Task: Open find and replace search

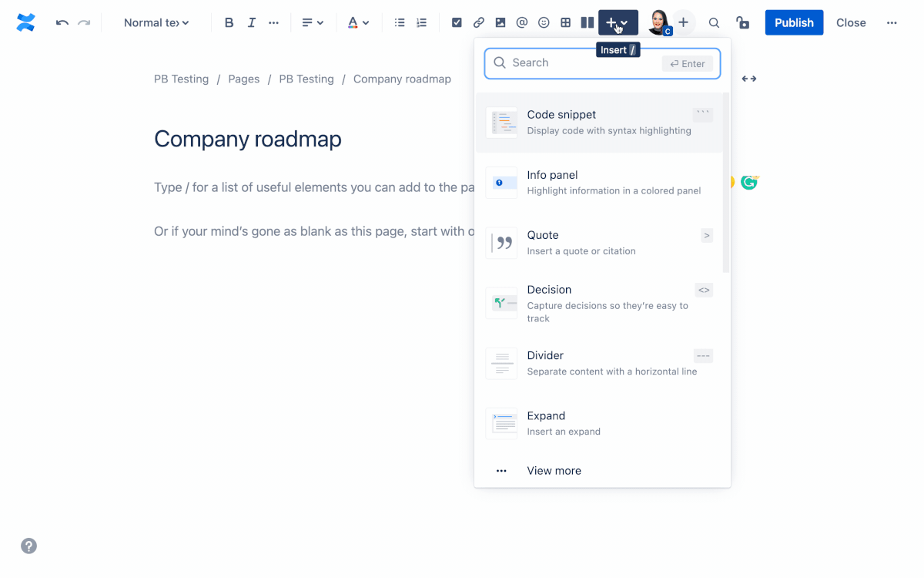Action: 714,23
